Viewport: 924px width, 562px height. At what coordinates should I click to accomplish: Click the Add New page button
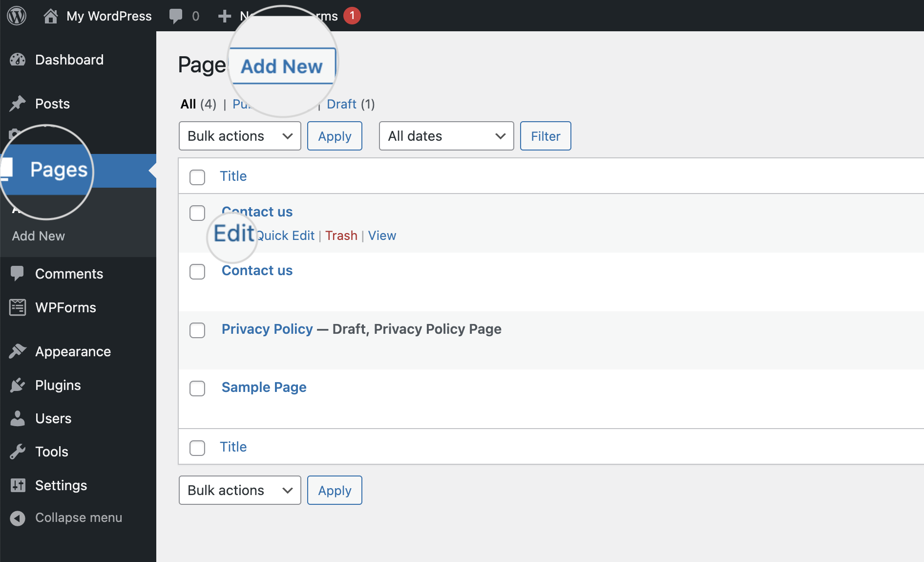(282, 66)
